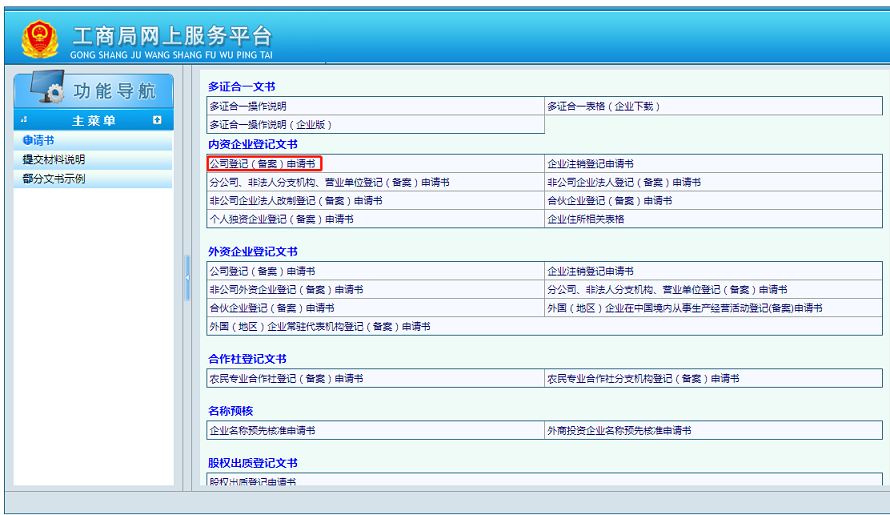Viewport: 890px width, 515px height.
Task: Open 外商投资企业名称预先核准申请书
Action: [x=619, y=430]
